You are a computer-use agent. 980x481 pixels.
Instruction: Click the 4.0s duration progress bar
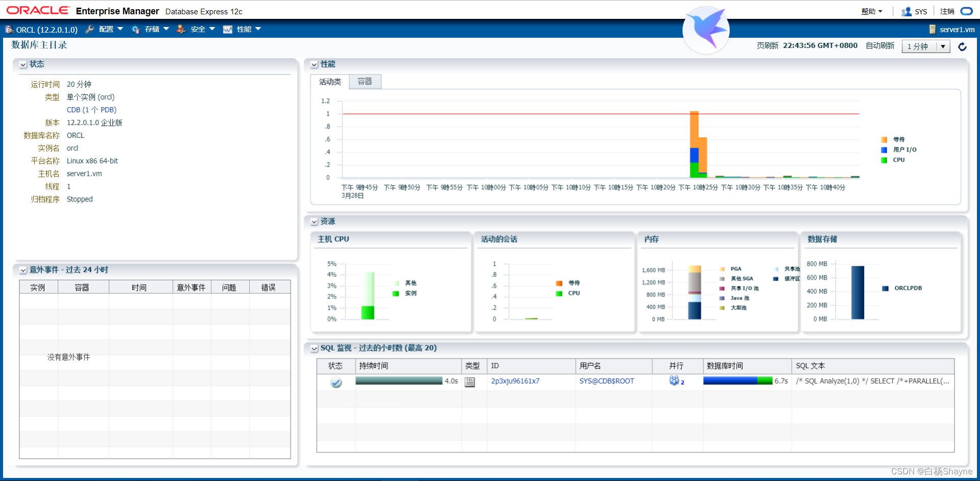pos(399,381)
